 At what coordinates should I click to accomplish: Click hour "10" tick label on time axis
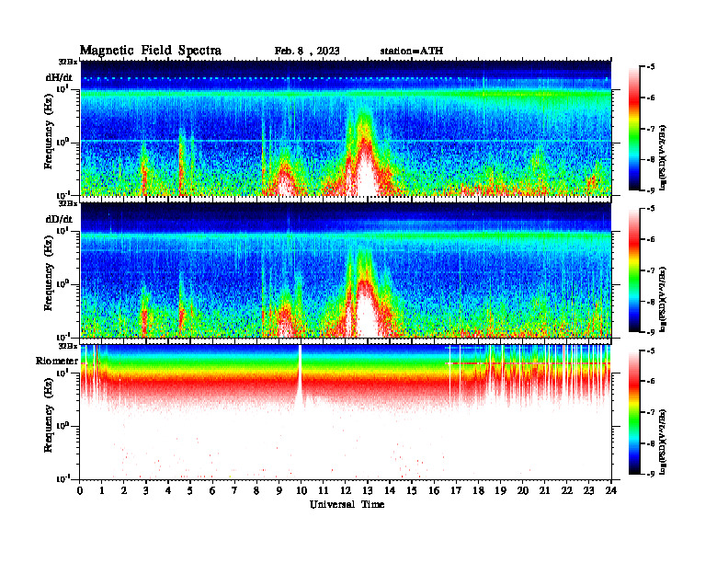coord(301,490)
